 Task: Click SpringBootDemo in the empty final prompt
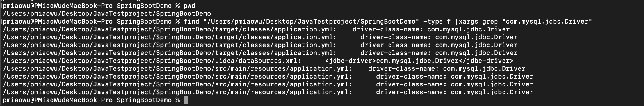[144, 100]
